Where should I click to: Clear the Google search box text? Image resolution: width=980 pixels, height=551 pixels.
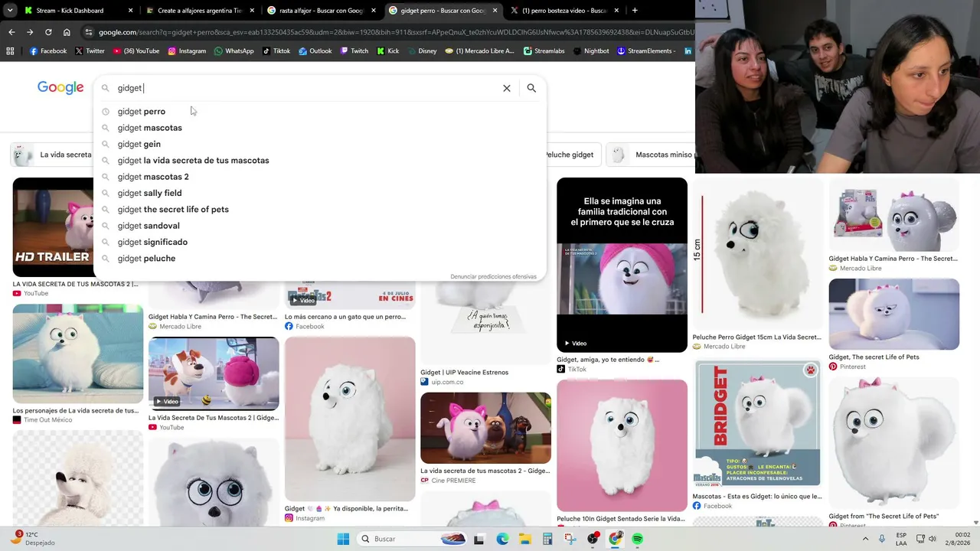[x=507, y=88]
